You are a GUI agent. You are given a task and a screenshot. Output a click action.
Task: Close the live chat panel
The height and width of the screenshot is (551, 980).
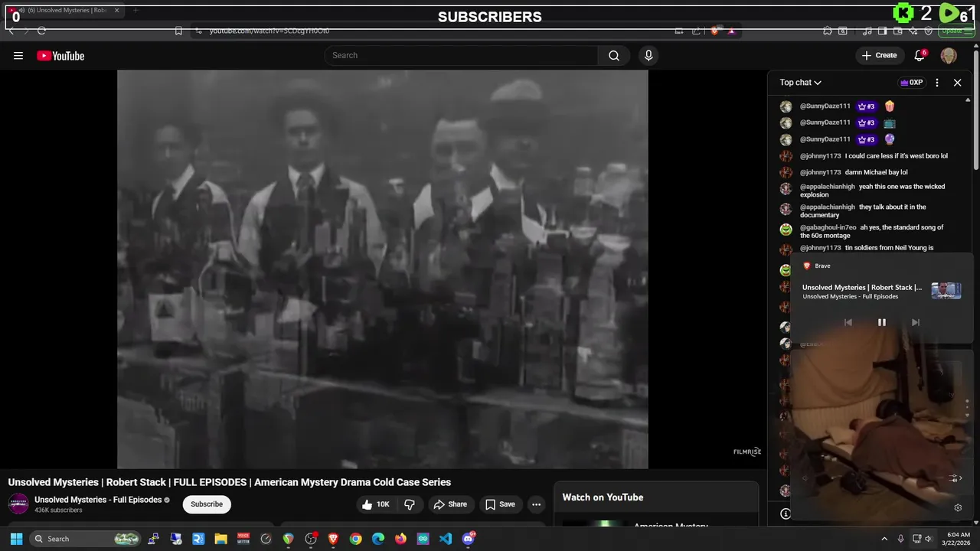[x=957, y=82]
